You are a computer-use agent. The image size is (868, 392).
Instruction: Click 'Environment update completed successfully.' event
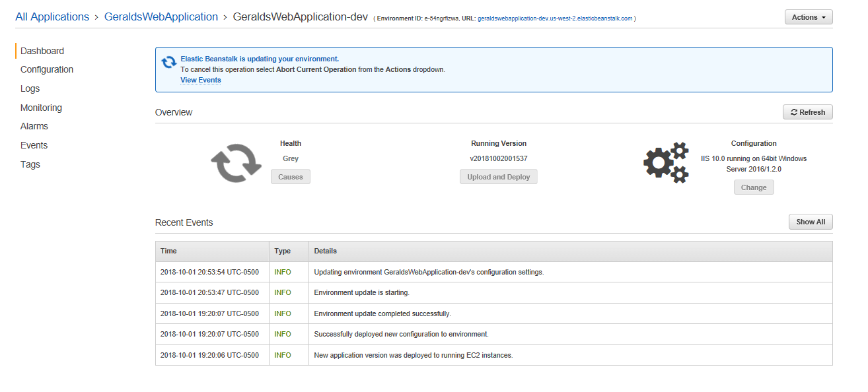coord(382,313)
